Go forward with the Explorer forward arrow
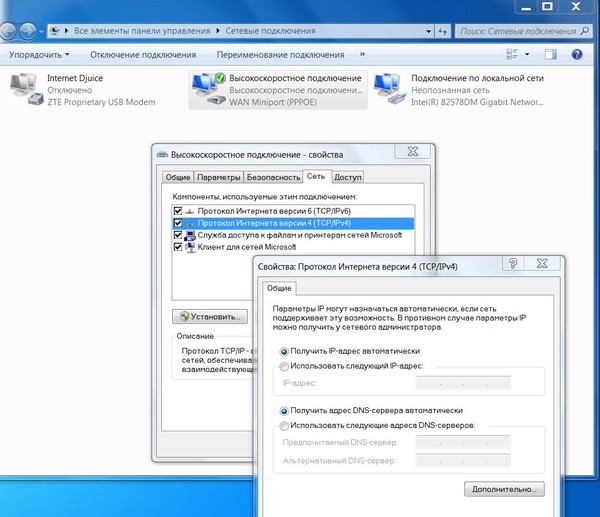This screenshot has width=600, height=517. pyautogui.click(x=27, y=31)
